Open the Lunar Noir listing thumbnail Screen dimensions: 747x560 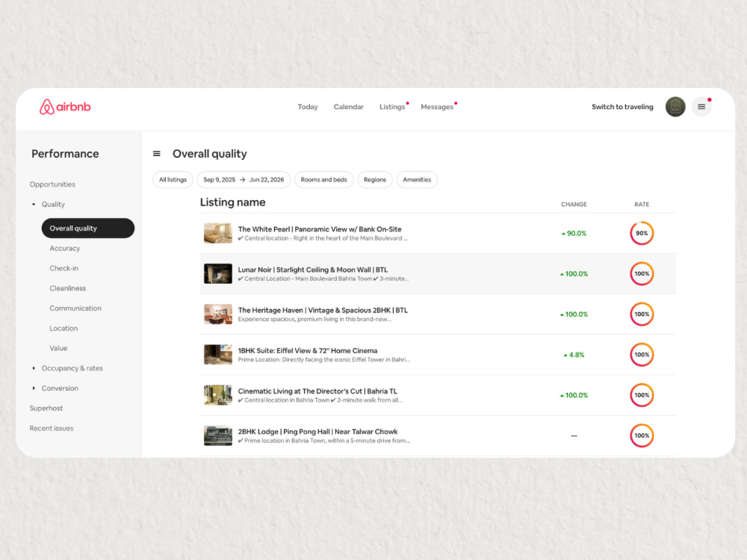217,274
